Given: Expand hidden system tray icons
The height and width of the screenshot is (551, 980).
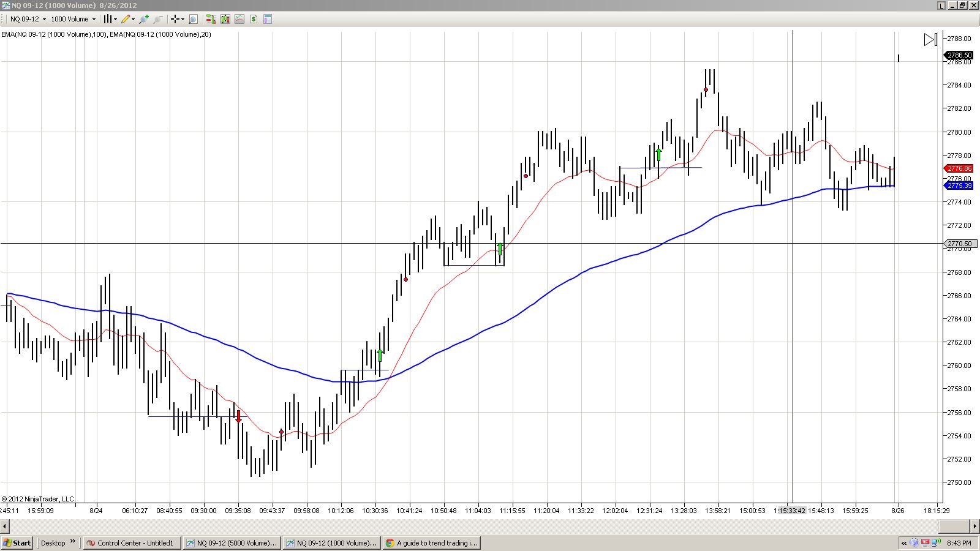Looking at the screenshot, I should (x=904, y=543).
